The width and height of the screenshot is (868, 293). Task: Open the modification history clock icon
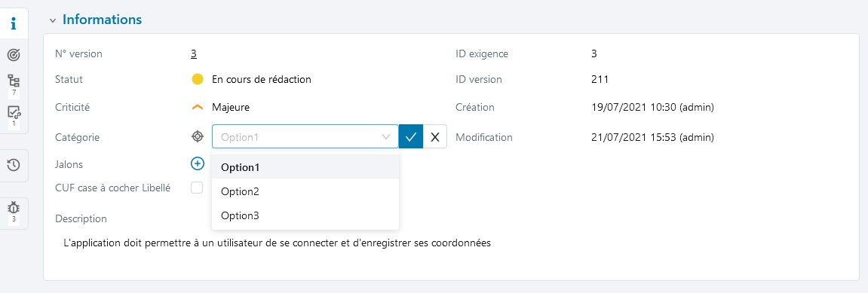[x=14, y=165]
